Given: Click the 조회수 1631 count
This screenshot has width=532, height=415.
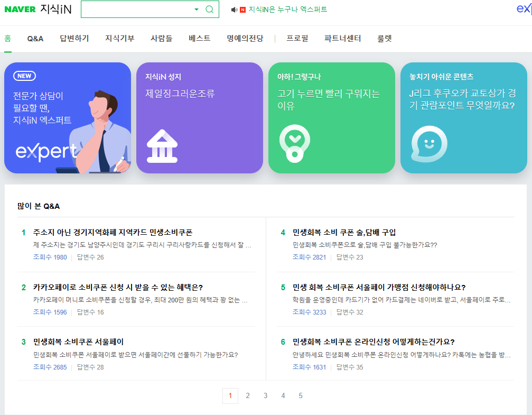Looking at the screenshot, I should click(309, 367).
